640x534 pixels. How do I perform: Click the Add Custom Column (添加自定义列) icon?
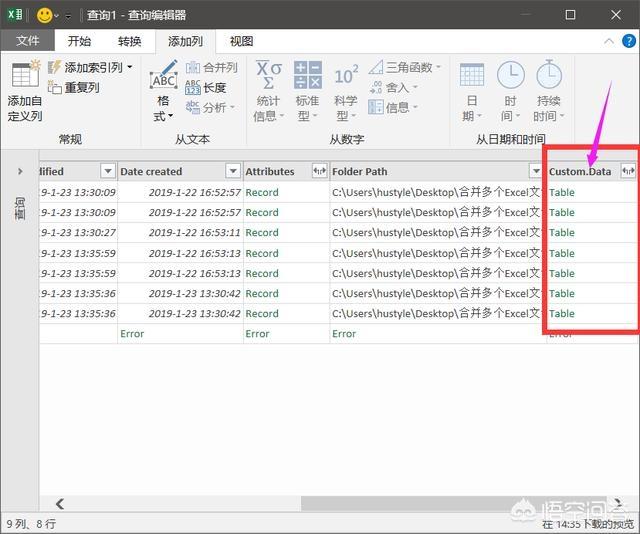25,74
